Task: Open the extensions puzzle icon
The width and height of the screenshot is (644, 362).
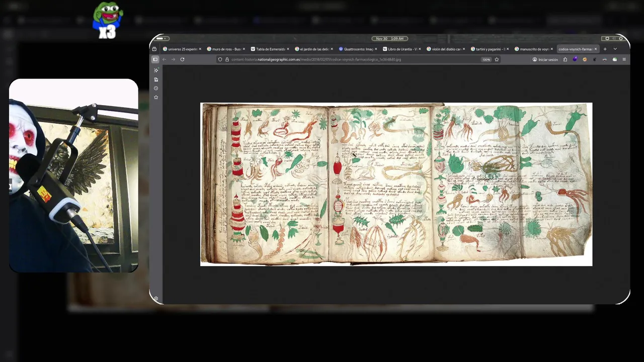Action: (565, 59)
